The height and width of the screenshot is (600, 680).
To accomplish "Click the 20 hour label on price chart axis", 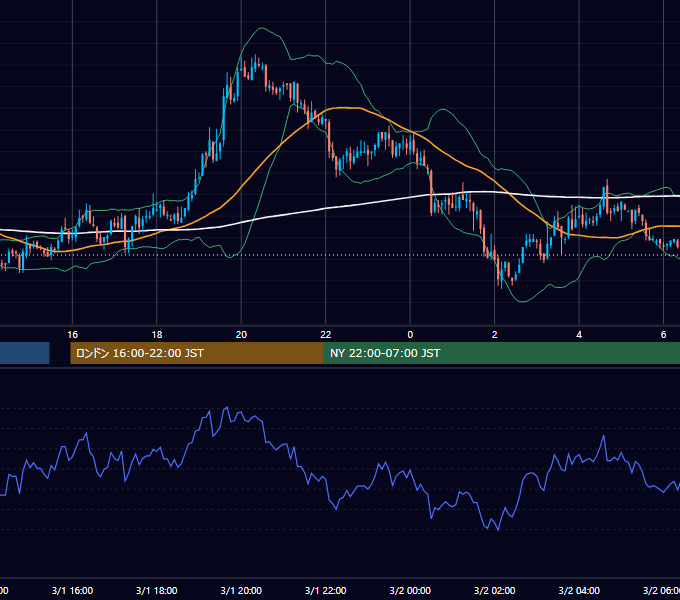I will click(x=241, y=335).
